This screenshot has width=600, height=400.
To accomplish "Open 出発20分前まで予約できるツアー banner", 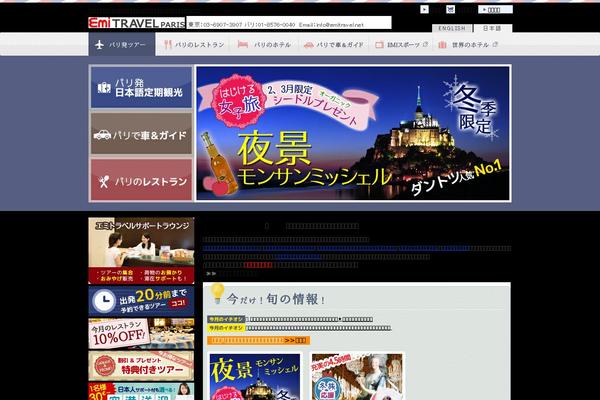I will pyautogui.click(x=141, y=302).
